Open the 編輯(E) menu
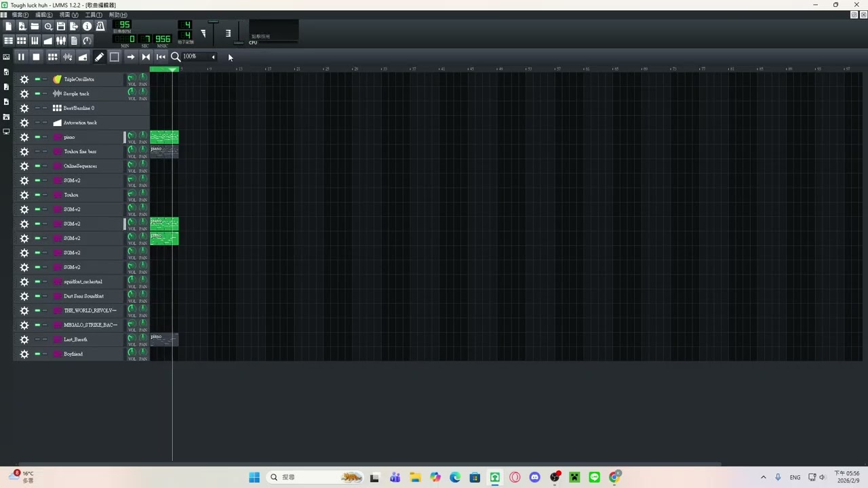 [x=43, y=15]
